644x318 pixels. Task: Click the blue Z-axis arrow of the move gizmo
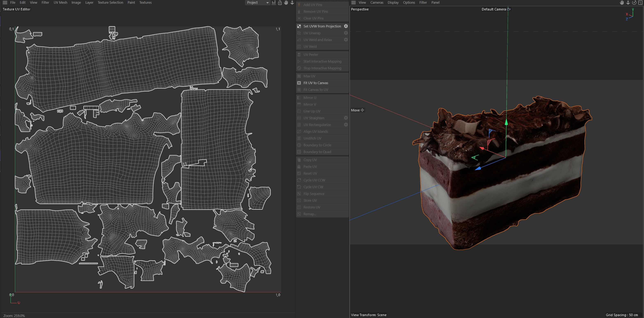478,168
